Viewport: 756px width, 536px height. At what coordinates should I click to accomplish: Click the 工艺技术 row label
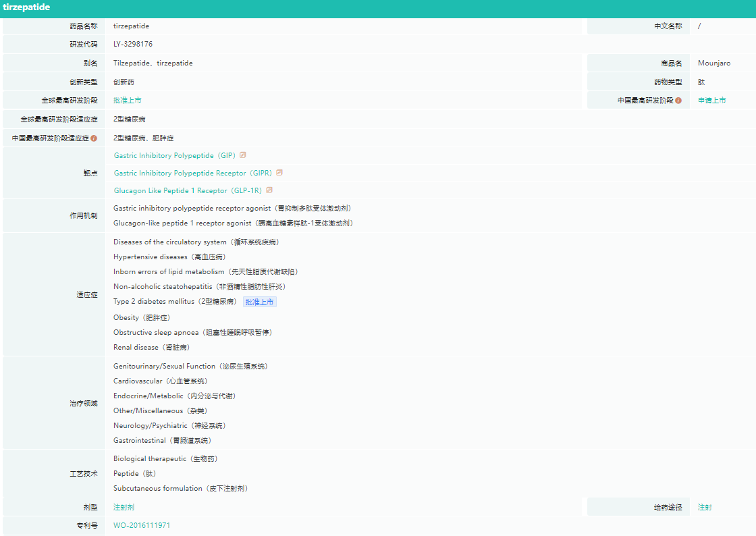84,474
